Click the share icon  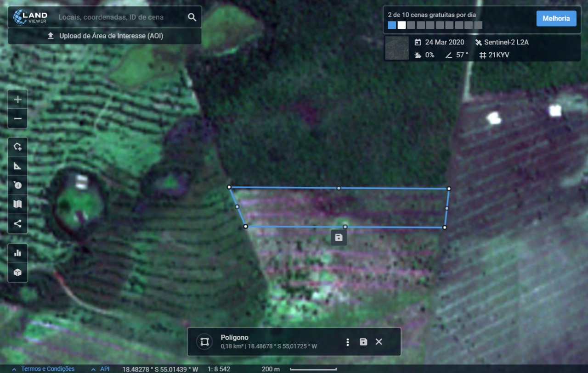pos(18,224)
